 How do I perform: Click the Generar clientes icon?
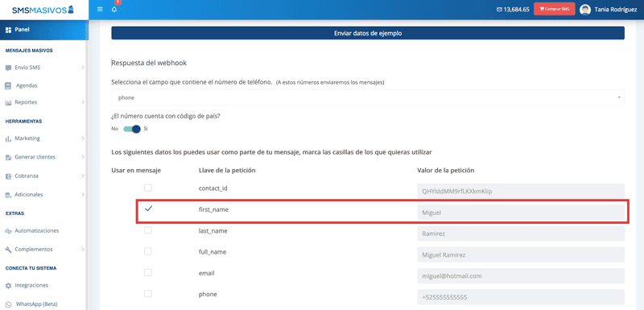point(8,157)
